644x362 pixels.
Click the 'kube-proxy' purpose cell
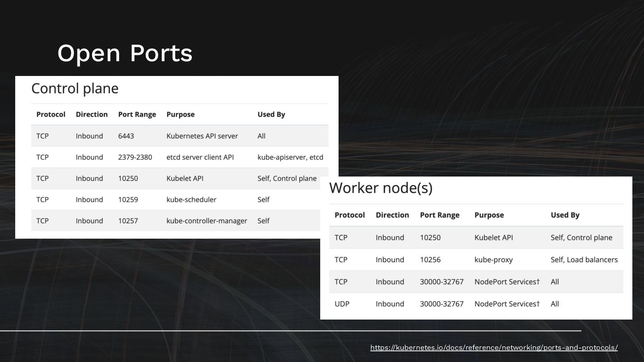pos(494,260)
